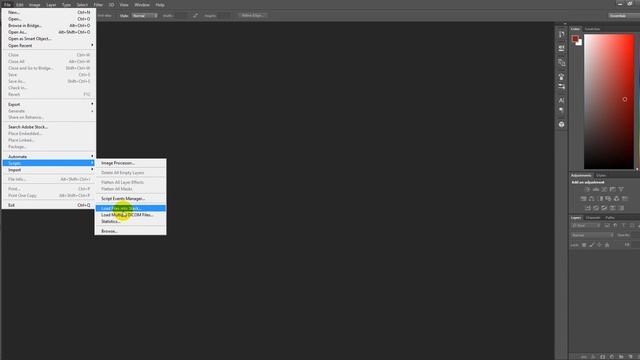Click the foreground color swatch

(x=575, y=38)
